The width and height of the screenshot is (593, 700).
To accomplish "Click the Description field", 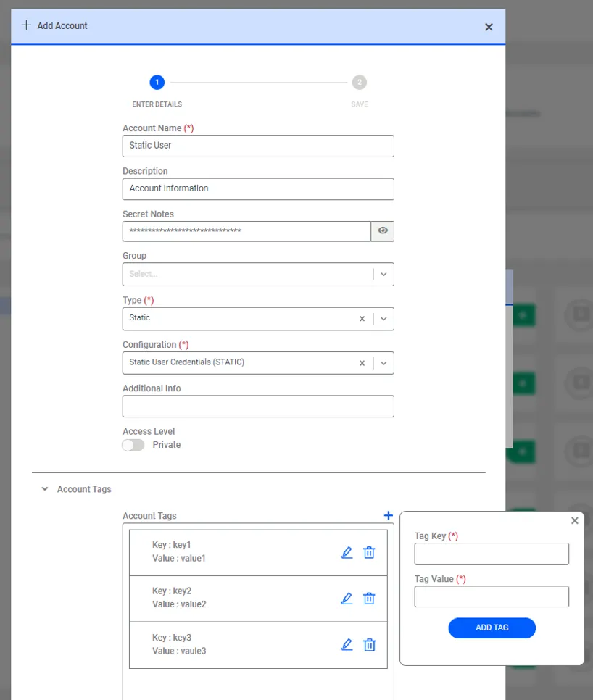I will tap(258, 189).
